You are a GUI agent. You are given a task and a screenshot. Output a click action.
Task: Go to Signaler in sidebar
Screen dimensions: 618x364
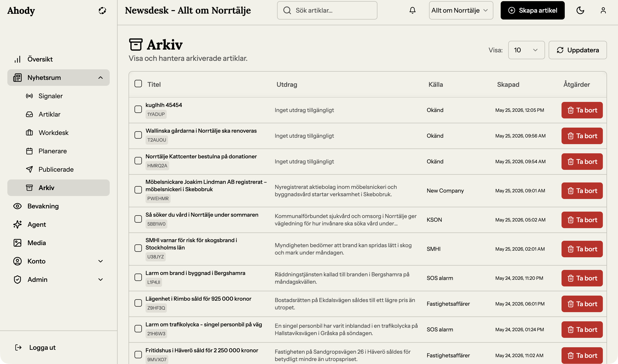(x=58, y=96)
